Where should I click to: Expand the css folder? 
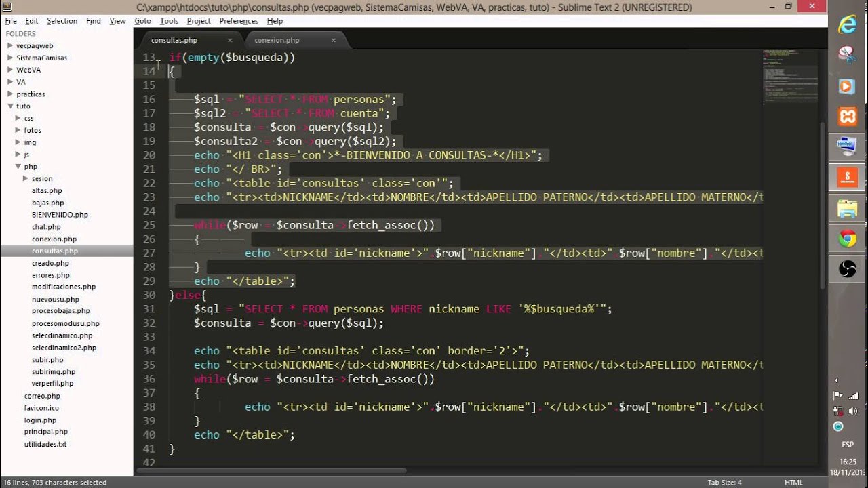[18, 118]
